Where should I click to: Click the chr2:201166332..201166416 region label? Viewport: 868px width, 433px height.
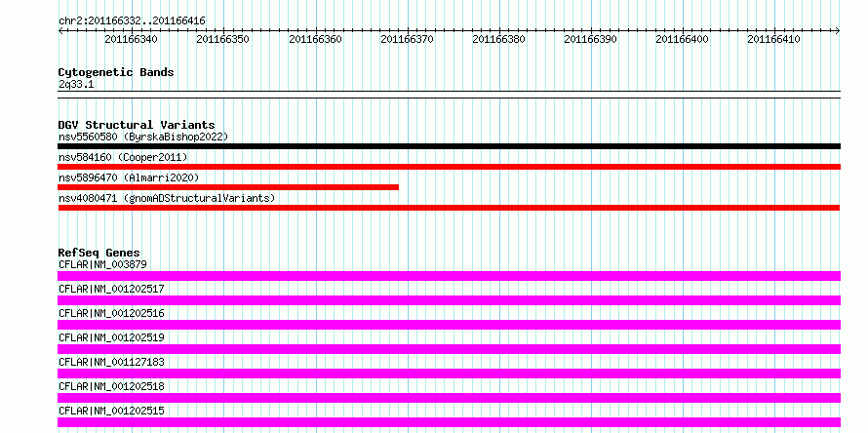pos(132,21)
